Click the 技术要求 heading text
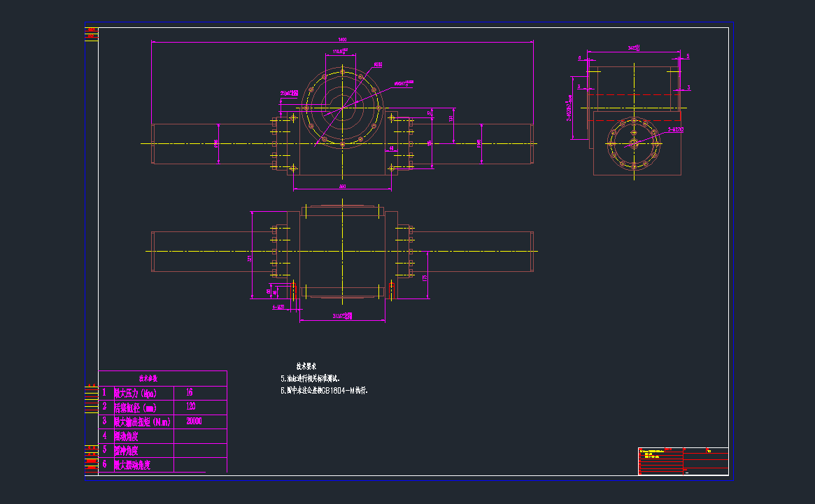 (307, 366)
